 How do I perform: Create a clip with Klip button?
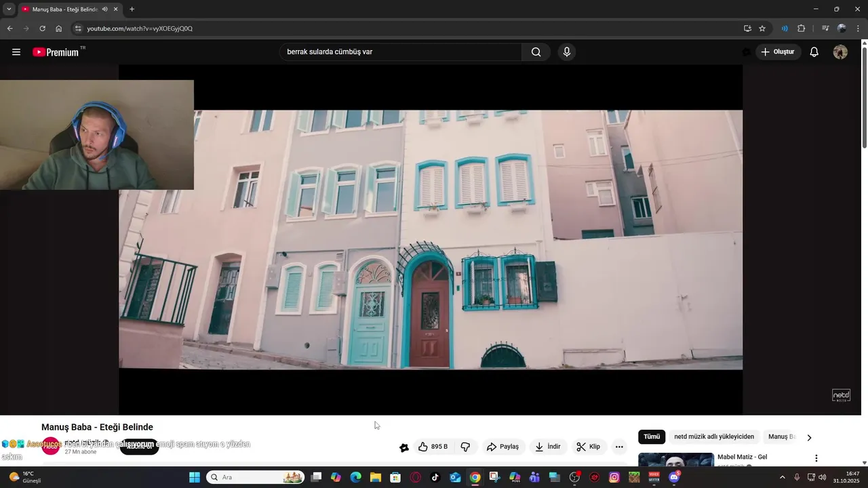pos(589,447)
